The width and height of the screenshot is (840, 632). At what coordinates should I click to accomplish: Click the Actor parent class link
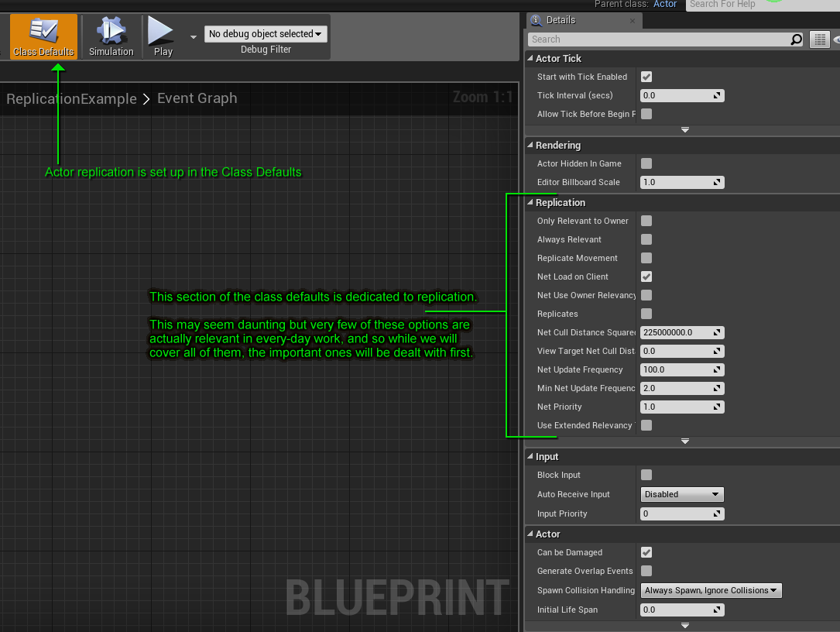coord(665,4)
